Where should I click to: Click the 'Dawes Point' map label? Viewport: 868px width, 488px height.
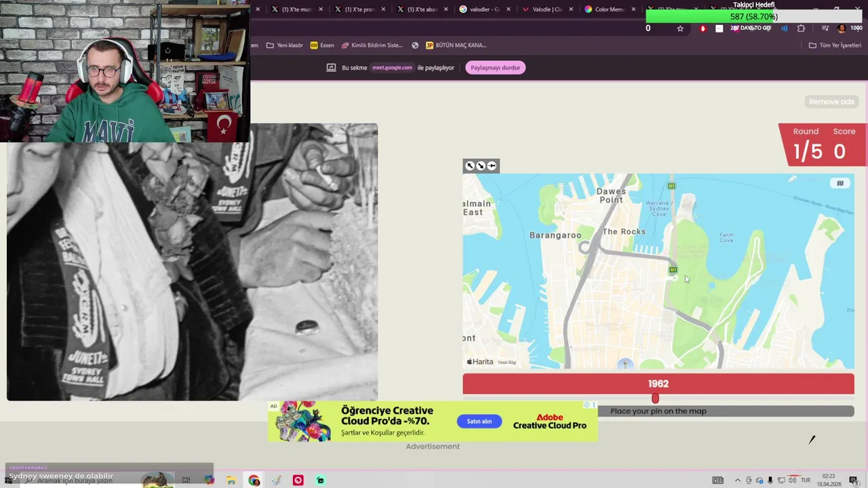tap(611, 196)
